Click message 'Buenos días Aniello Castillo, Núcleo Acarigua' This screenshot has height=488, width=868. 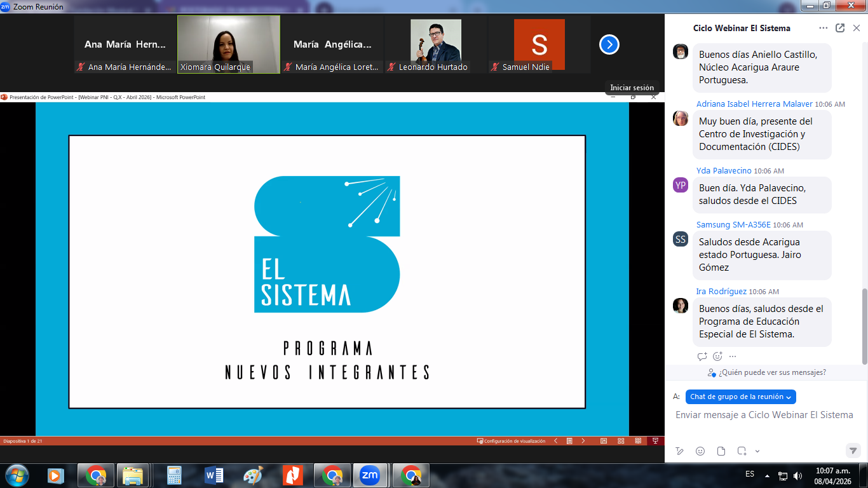click(762, 67)
